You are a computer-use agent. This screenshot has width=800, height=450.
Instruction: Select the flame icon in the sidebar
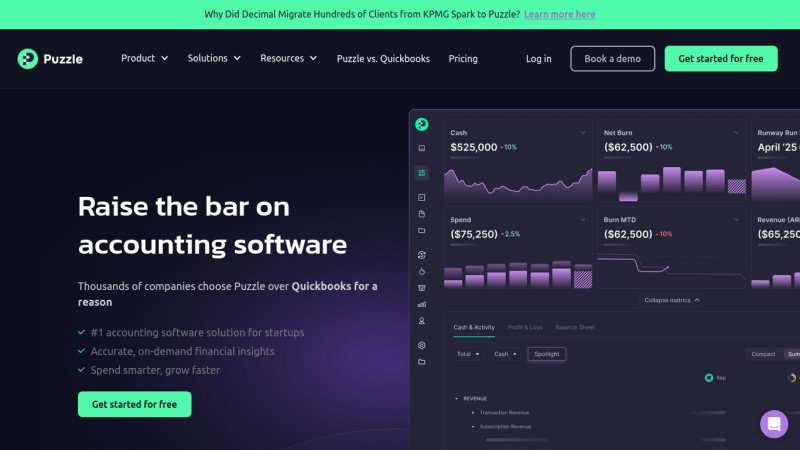pos(422,271)
